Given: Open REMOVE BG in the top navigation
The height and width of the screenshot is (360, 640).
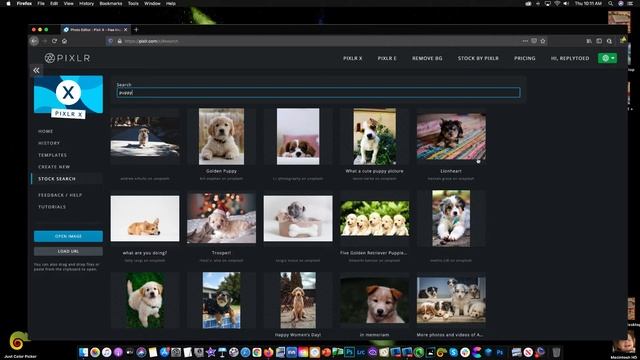Looking at the screenshot, I should pyautogui.click(x=427, y=58).
